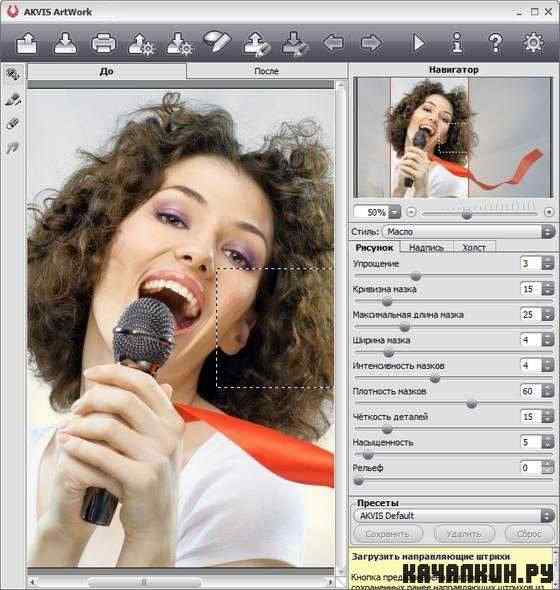Open preferences gear icon

533,43
